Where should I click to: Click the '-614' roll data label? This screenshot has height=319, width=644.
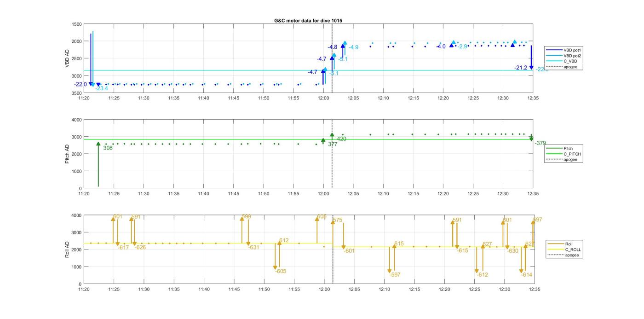527,275
